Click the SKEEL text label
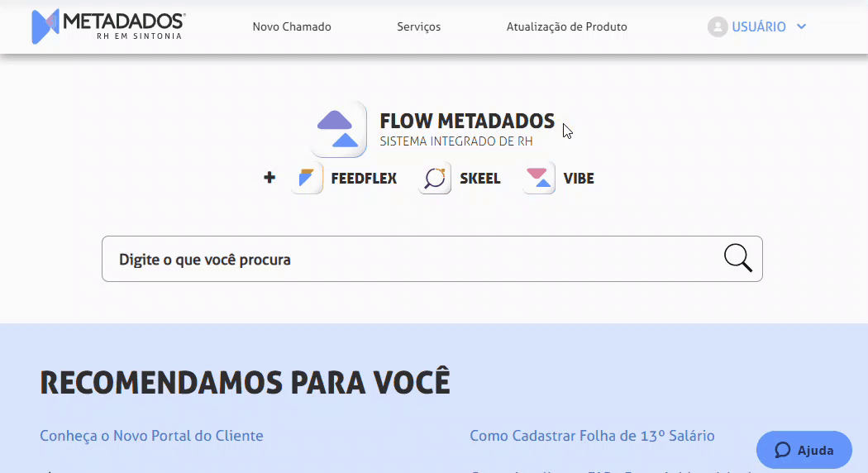 coord(479,179)
